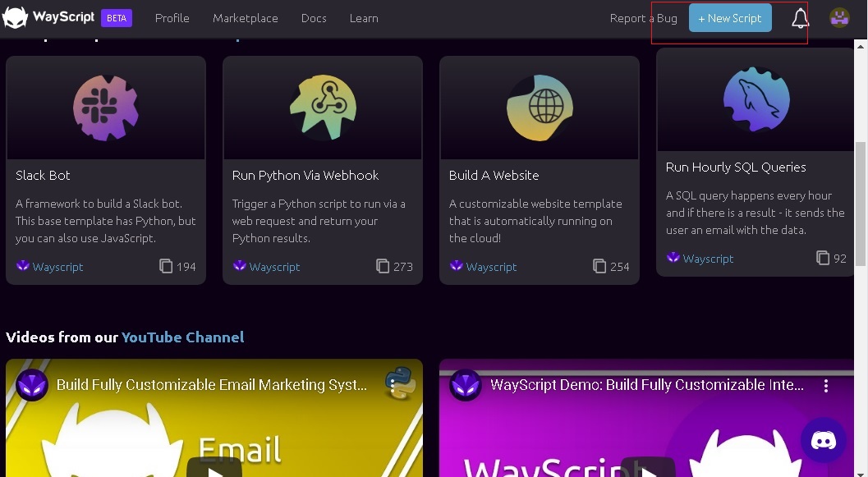Click the WayScript fox logo icon

click(x=16, y=18)
